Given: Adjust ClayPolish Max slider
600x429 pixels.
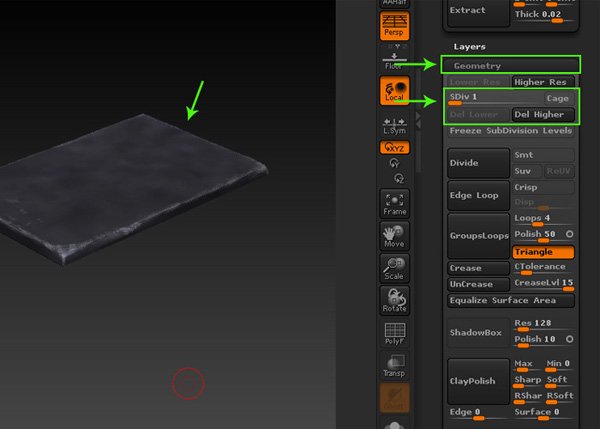Looking at the screenshot, I should [527, 365].
